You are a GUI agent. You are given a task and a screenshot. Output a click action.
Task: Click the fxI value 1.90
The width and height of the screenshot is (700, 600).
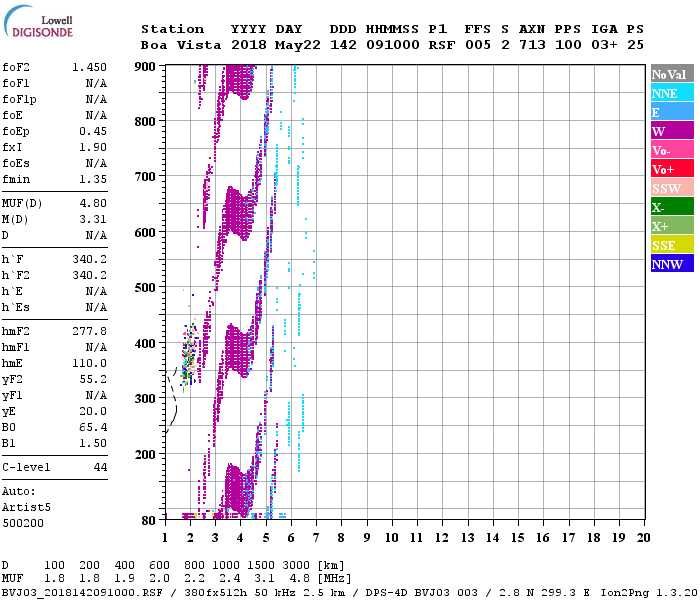(x=93, y=147)
